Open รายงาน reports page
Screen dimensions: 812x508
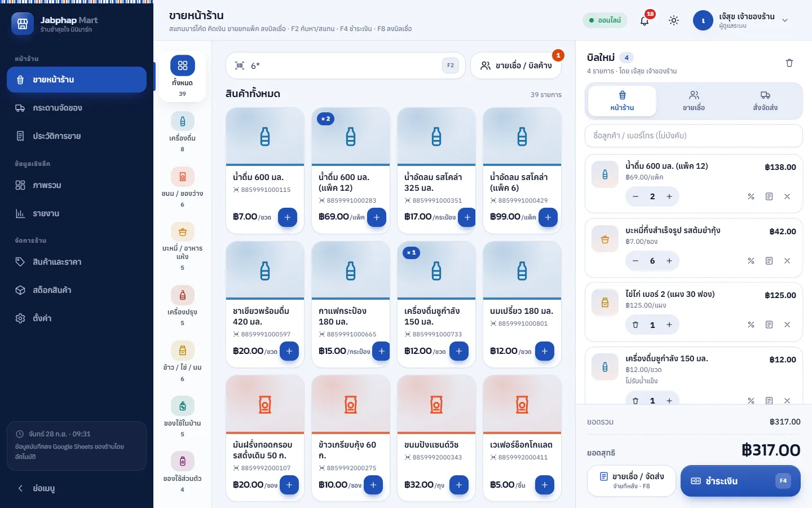77,213
